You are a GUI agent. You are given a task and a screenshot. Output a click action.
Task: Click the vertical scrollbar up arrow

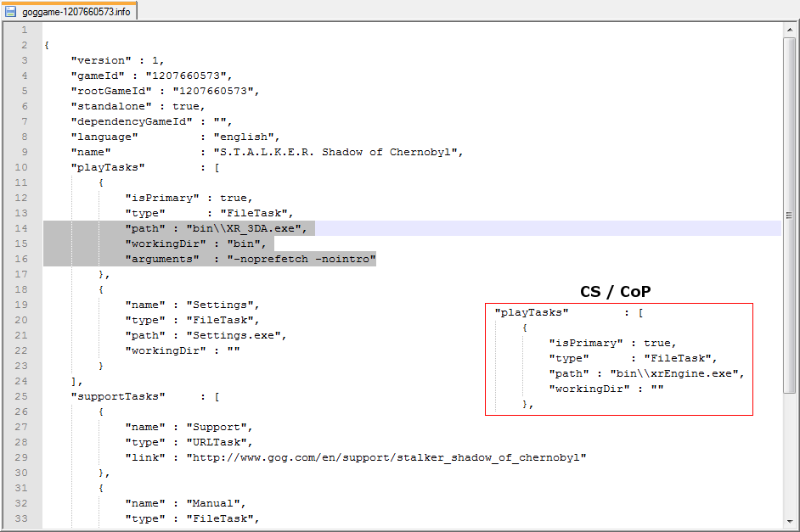[x=790, y=30]
